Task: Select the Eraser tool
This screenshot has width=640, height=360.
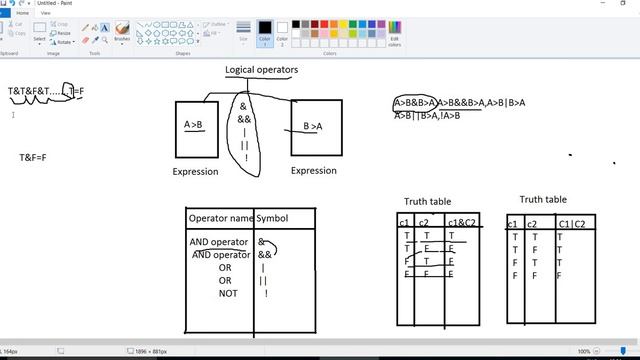Action: click(x=85, y=40)
